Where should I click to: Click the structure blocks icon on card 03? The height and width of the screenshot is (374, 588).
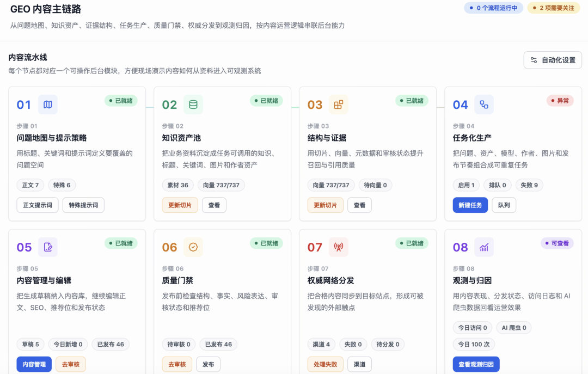pyautogui.click(x=339, y=105)
